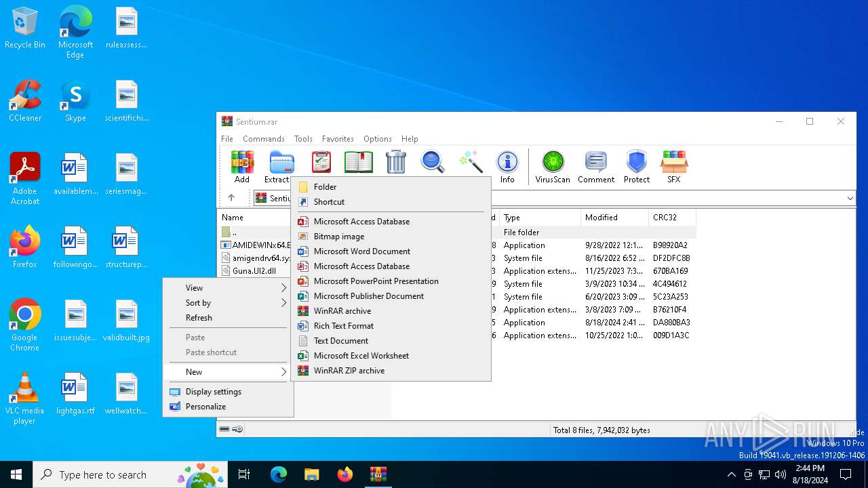Open the Info toolbar icon

tap(507, 167)
